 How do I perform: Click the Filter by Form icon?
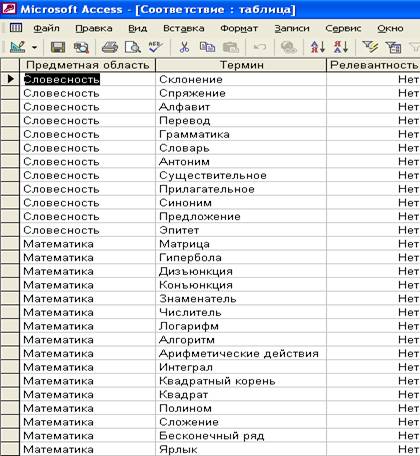click(x=393, y=47)
